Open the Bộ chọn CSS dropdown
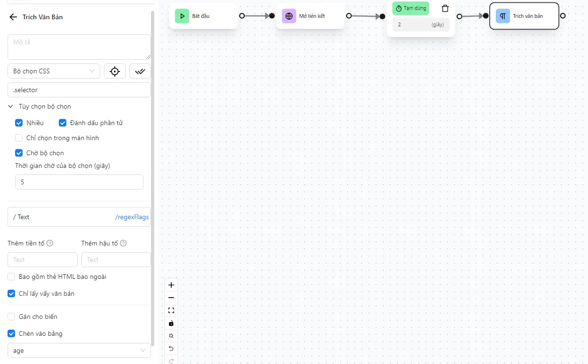The image size is (588, 364). [x=53, y=71]
